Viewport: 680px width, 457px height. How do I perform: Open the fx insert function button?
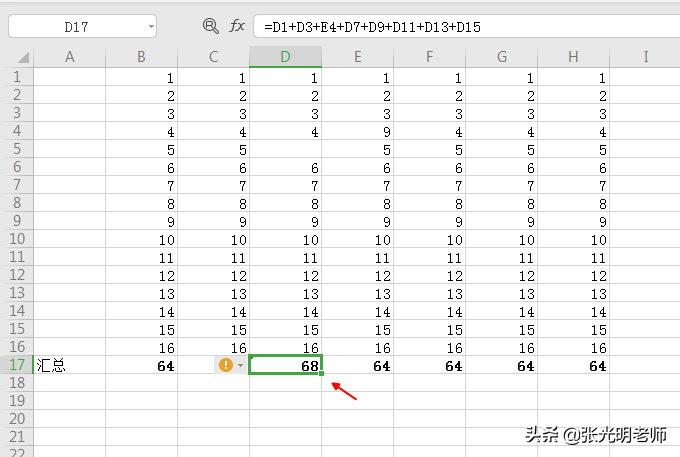[x=237, y=26]
